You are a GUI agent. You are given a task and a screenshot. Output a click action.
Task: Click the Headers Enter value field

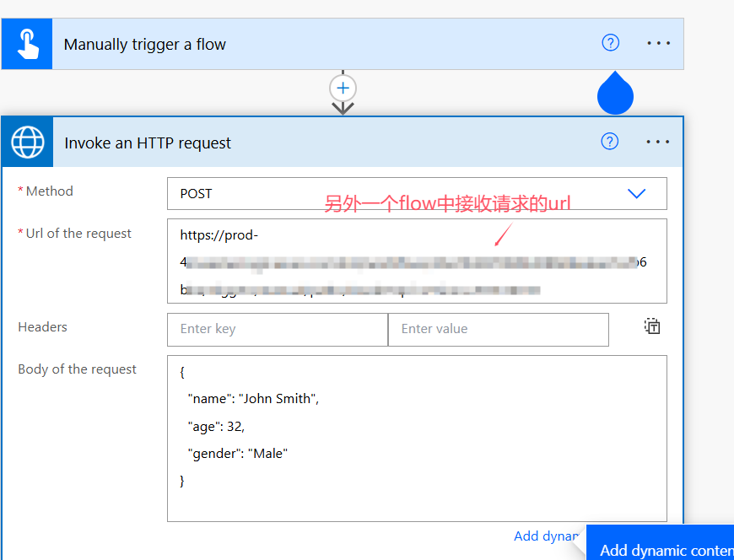pos(498,329)
